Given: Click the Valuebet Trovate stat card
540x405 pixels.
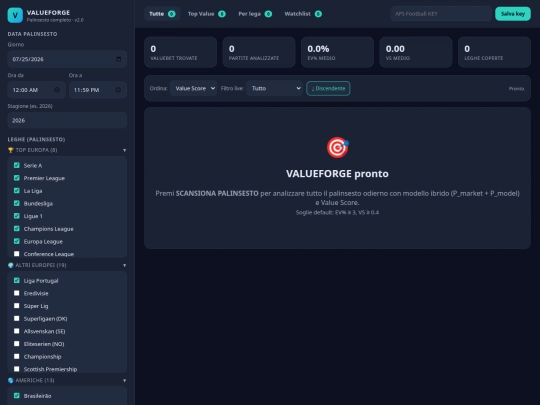Looking at the screenshot, I should point(180,52).
